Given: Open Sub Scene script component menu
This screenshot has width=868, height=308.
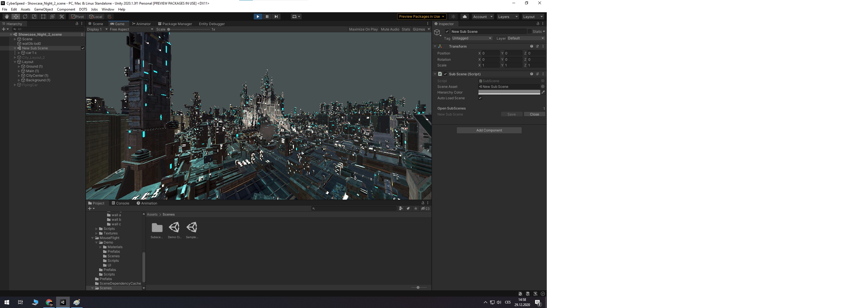Looking at the screenshot, I should (543, 74).
